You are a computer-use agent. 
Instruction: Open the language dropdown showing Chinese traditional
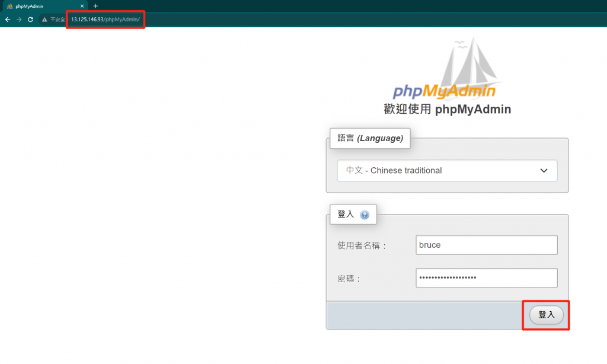447,170
